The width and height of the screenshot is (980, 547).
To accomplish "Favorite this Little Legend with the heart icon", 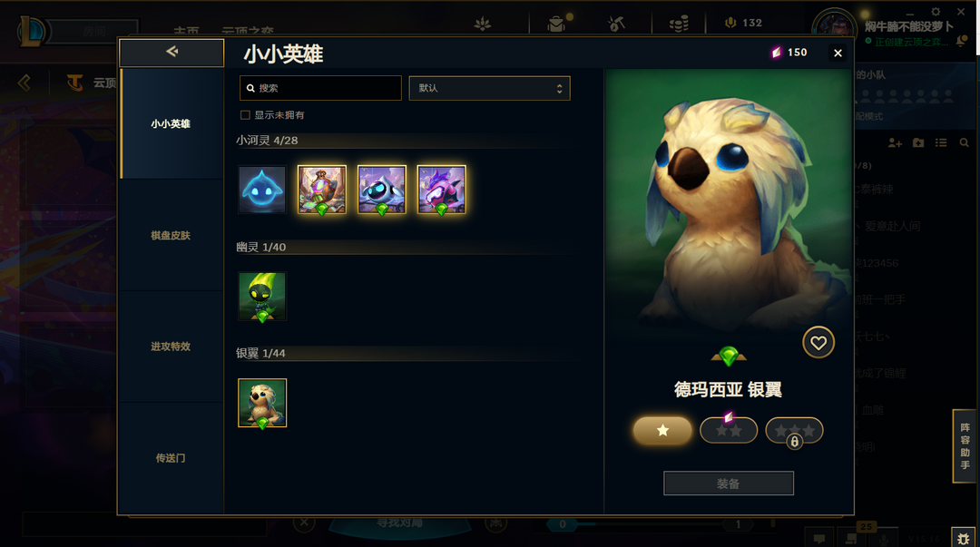I will pyautogui.click(x=818, y=343).
